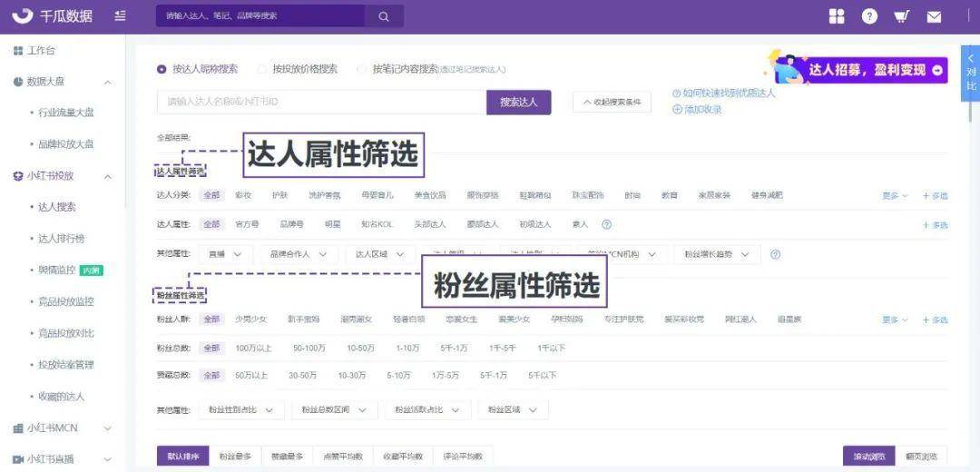Image resolution: width=980 pixels, height=472 pixels.
Task: Click the search magnifier icon in top bar
Action: [384, 17]
